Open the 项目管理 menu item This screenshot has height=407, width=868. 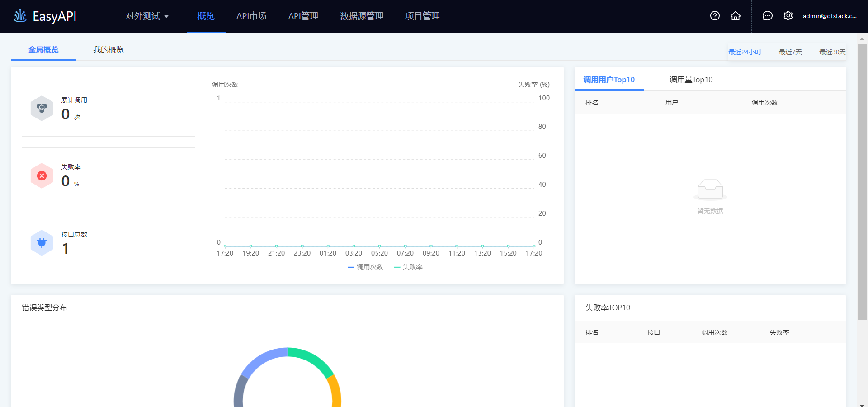click(x=422, y=16)
